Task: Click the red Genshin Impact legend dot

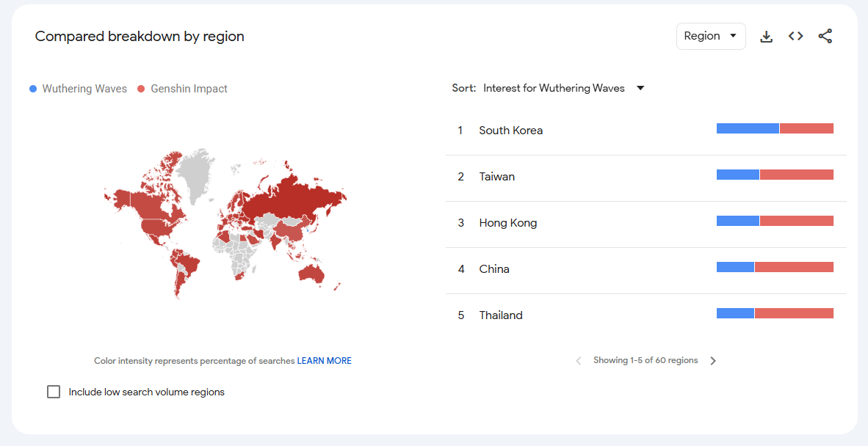Action: pos(141,89)
